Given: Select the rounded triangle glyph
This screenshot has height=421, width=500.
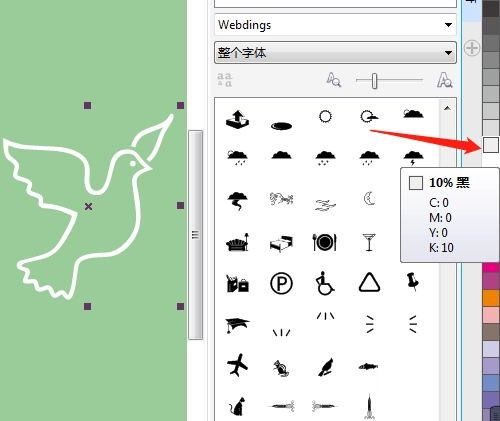Looking at the screenshot, I should point(369,283).
